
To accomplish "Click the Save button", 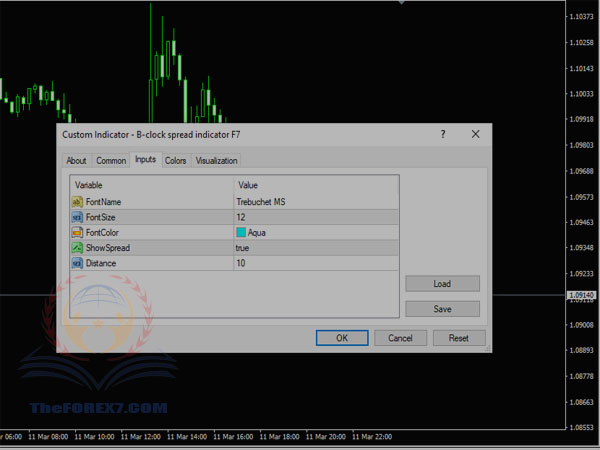I will tap(442, 309).
